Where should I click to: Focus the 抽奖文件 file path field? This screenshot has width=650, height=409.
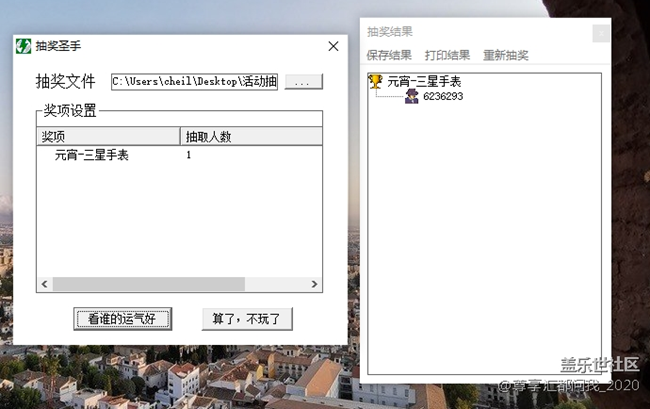coord(194,82)
